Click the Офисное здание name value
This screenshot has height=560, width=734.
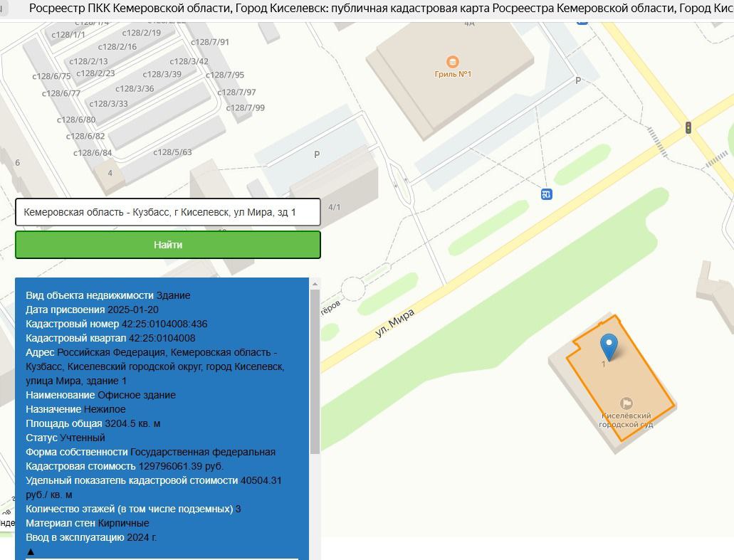coord(137,395)
